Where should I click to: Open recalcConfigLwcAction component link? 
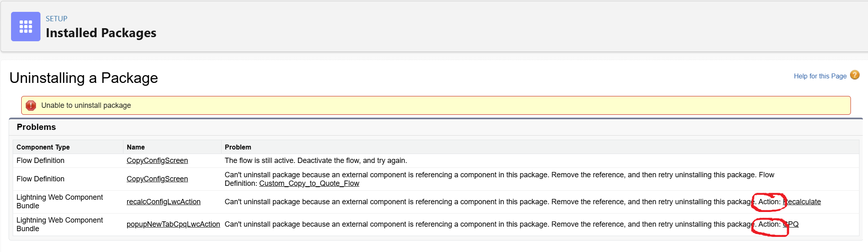[x=164, y=202]
